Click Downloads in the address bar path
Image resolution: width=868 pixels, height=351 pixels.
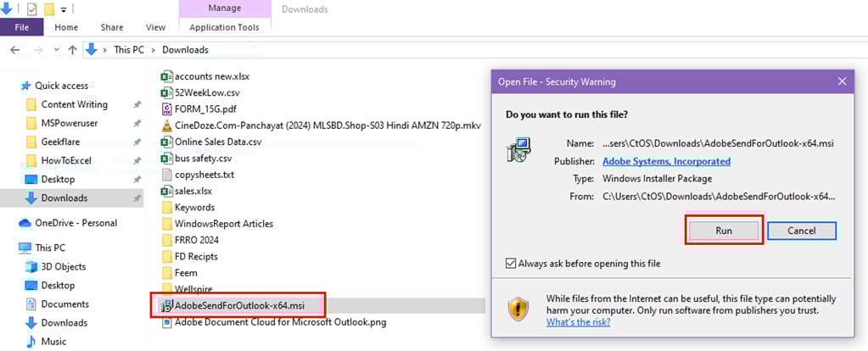[x=186, y=50]
